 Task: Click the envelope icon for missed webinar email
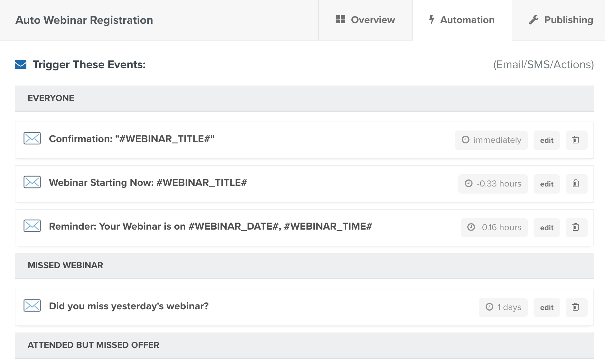(32, 305)
